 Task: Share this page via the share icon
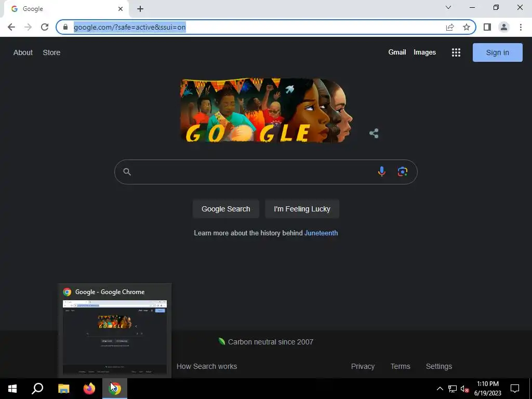[x=450, y=27]
